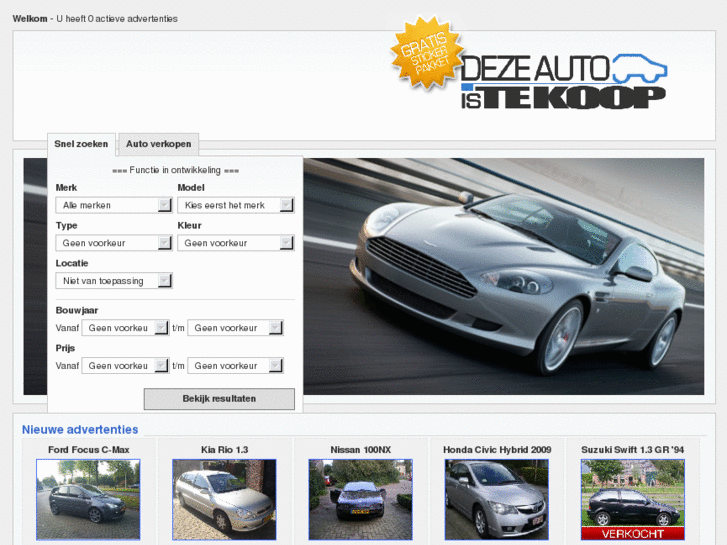The height and width of the screenshot is (545, 727).
Task: Expand the Kleur dropdown
Action: tap(235, 243)
